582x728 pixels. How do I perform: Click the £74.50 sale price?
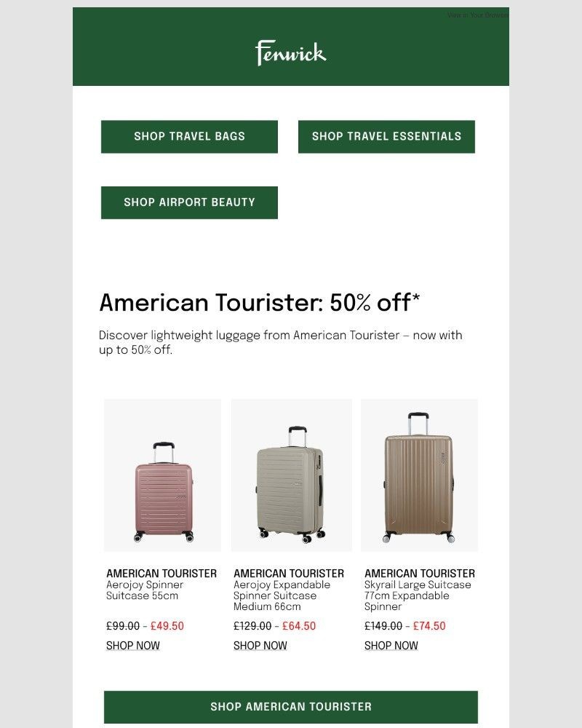tap(429, 626)
